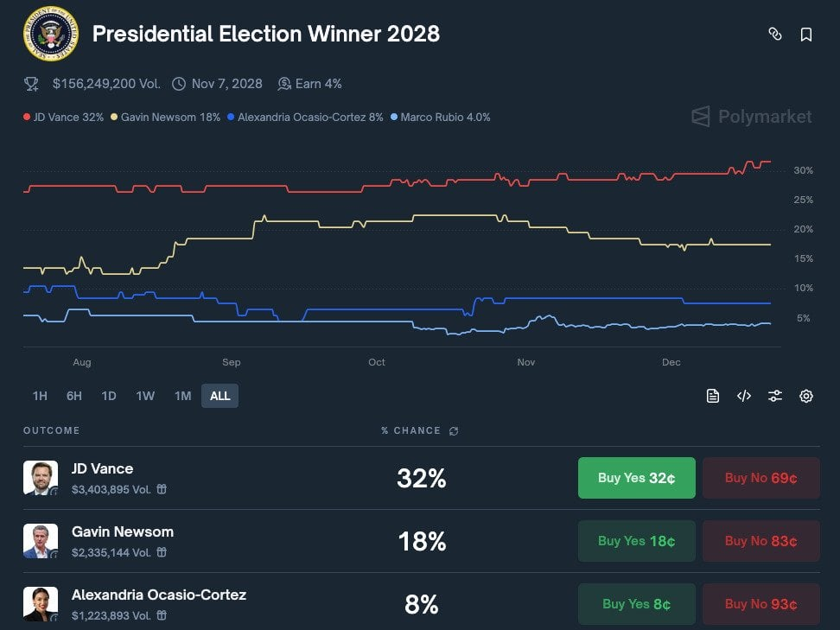Screen dimensions: 840x630
Task: Click the refresh icon beside % Chance
Action: coord(455,431)
